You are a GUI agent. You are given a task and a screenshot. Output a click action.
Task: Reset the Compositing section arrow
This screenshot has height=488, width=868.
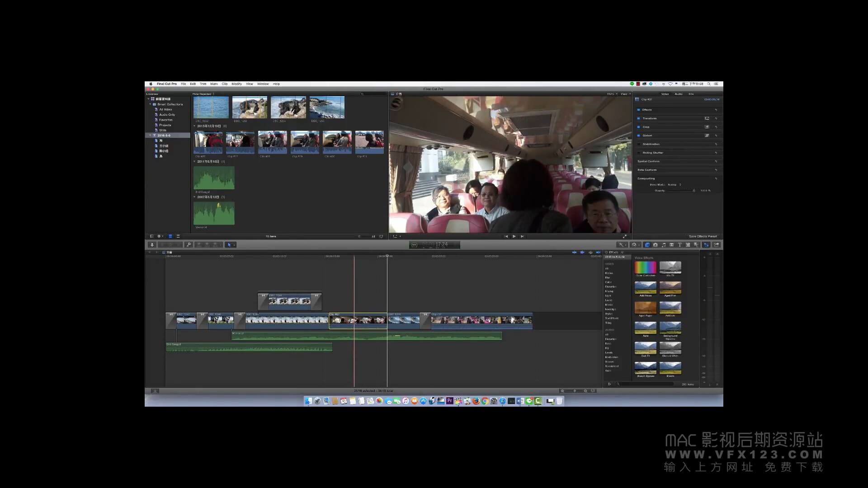coord(716,178)
